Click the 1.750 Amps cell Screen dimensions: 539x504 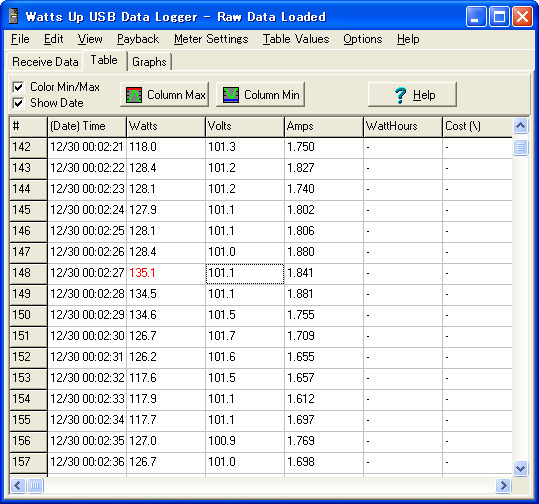coord(324,148)
